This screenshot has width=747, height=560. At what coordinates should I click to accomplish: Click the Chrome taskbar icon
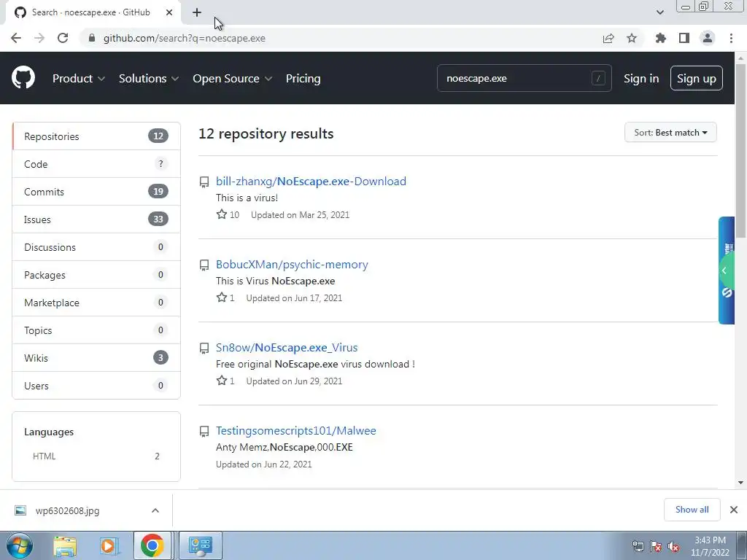pos(152,545)
